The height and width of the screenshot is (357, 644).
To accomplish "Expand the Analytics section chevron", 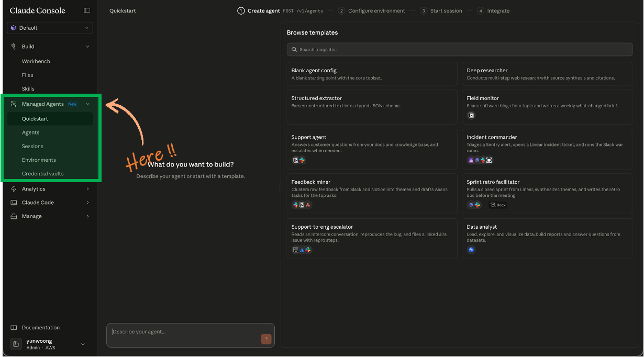I will click(x=87, y=189).
